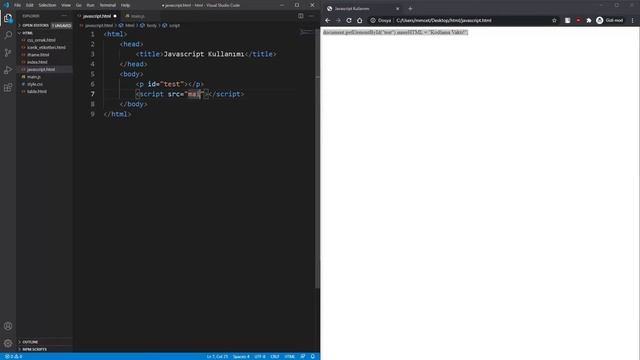Open the Accounts icon in activity bar
The height and width of the screenshot is (360, 640).
(x=8, y=326)
